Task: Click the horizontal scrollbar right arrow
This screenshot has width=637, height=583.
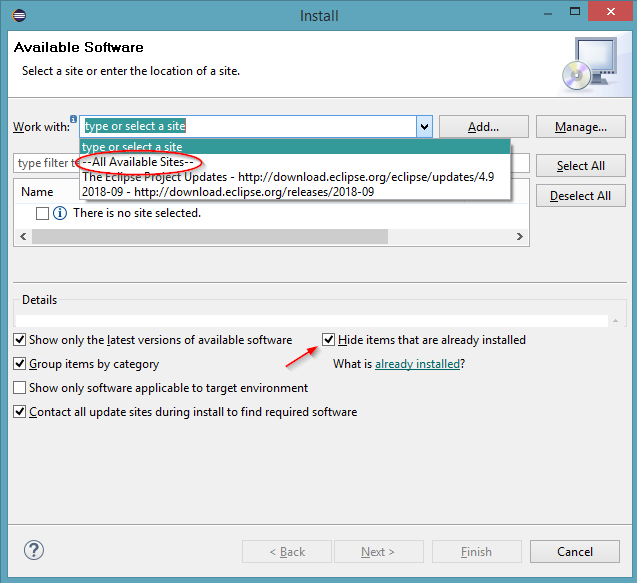Action: tap(521, 237)
